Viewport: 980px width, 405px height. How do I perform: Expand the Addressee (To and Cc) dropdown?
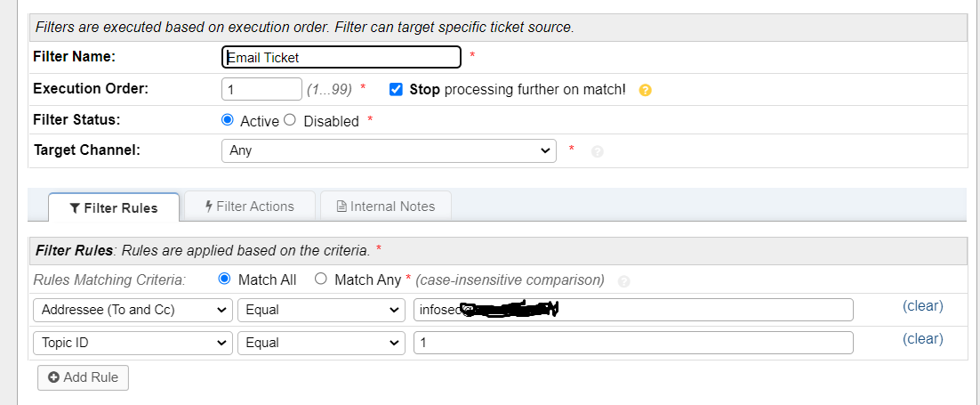[132, 310]
